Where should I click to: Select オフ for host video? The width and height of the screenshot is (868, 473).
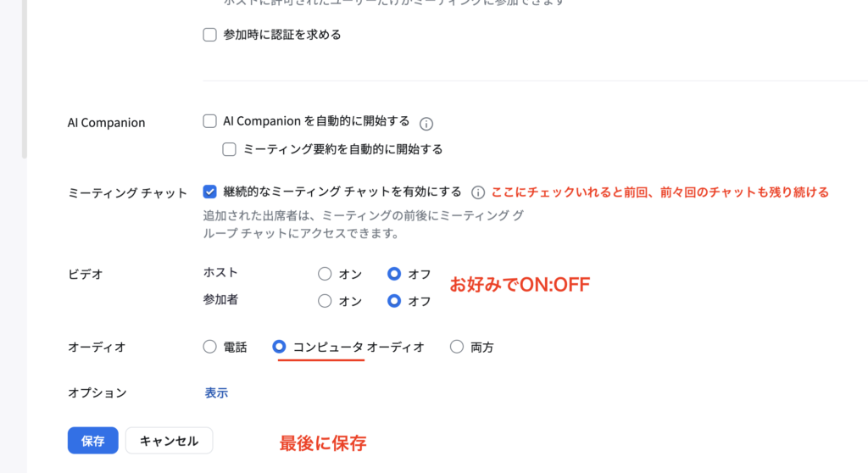click(394, 274)
